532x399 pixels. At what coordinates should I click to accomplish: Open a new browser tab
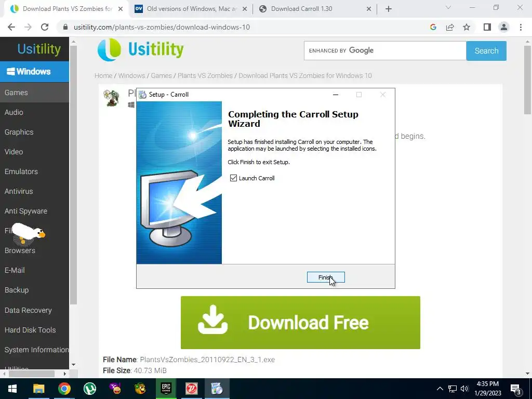point(389,9)
